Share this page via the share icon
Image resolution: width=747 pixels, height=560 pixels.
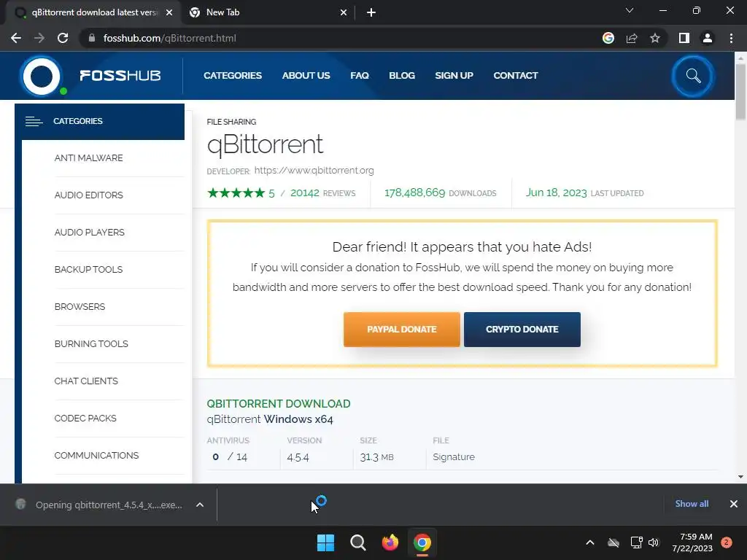coord(632,38)
